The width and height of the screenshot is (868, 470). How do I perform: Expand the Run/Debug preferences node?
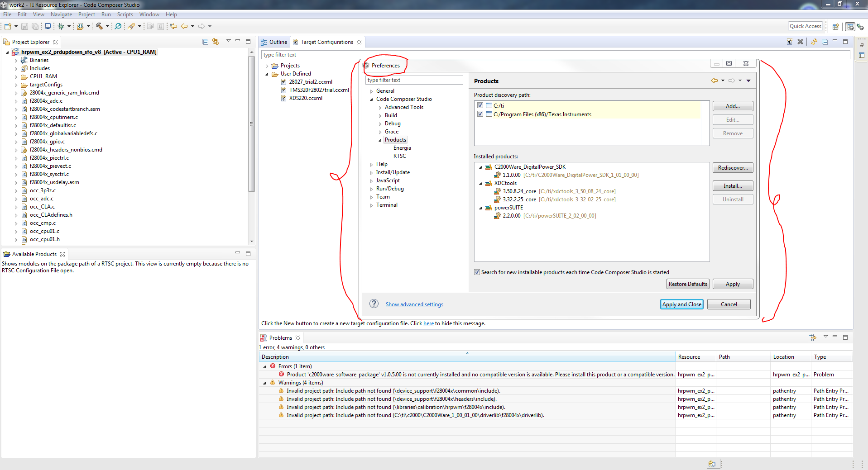[x=372, y=189]
